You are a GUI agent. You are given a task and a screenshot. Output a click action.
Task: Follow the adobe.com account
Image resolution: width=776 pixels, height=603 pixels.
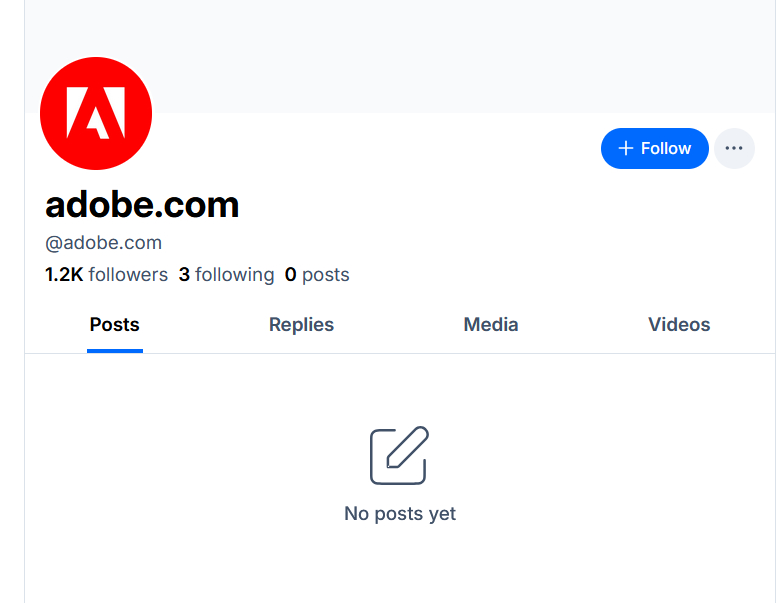click(x=655, y=148)
